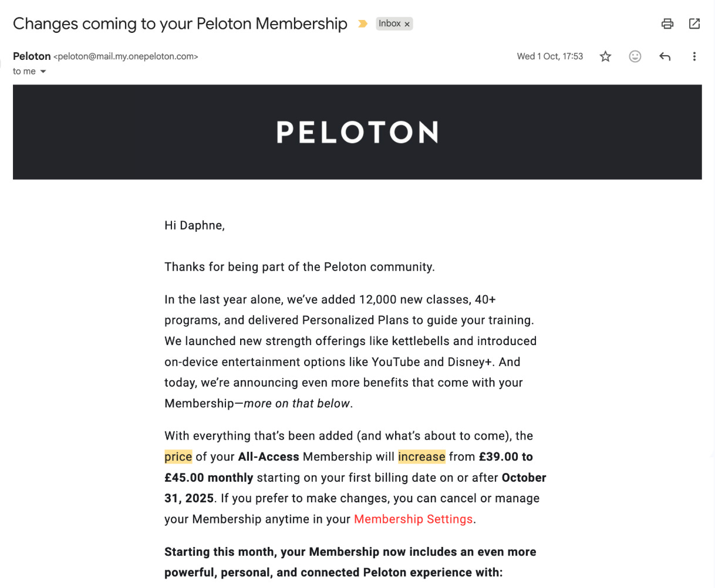Click the highlighted word 'increase'
Image resolution: width=715 pixels, height=588 pixels.
[x=421, y=457]
